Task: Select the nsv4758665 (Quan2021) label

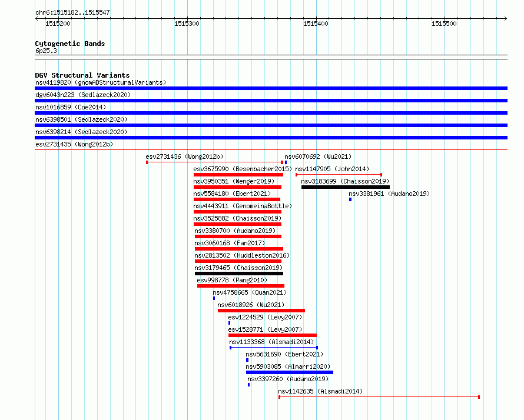Action: click(250, 292)
